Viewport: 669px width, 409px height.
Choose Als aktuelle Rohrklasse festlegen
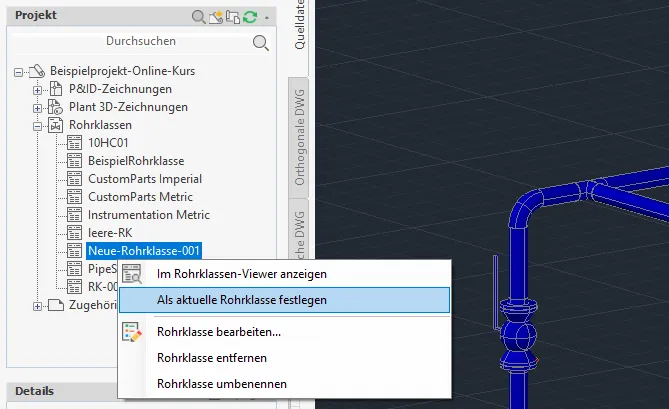pyautogui.click(x=284, y=300)
